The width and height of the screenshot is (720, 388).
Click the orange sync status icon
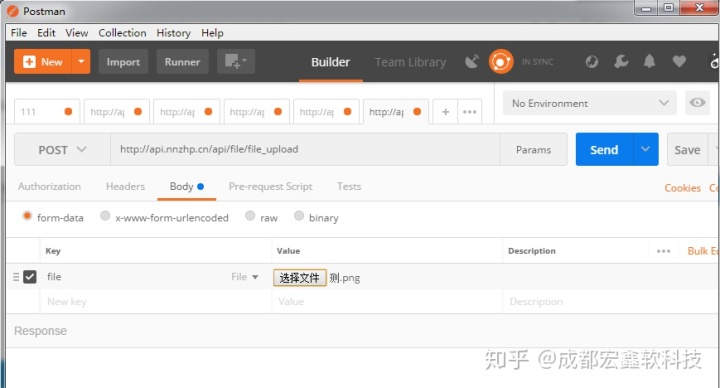pyautogui.click(x=501, y=62)
